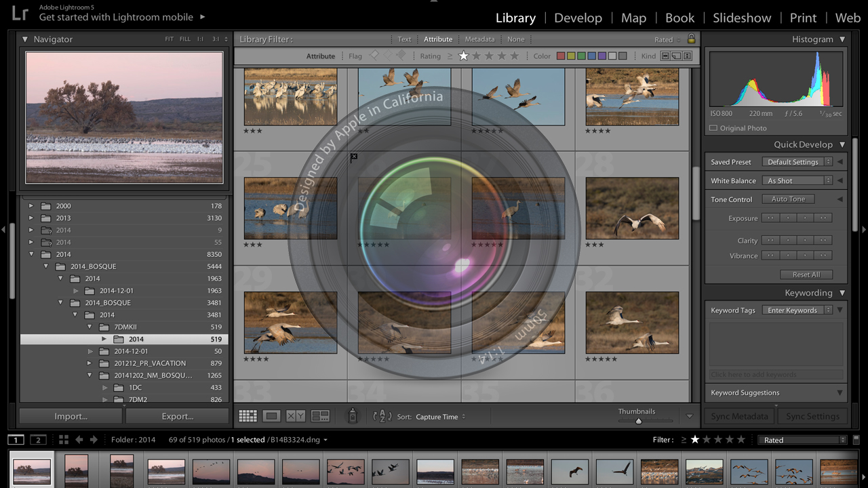868x488 pixels.
Task: Click the library filter lock icon
Action: click(691, 39)
